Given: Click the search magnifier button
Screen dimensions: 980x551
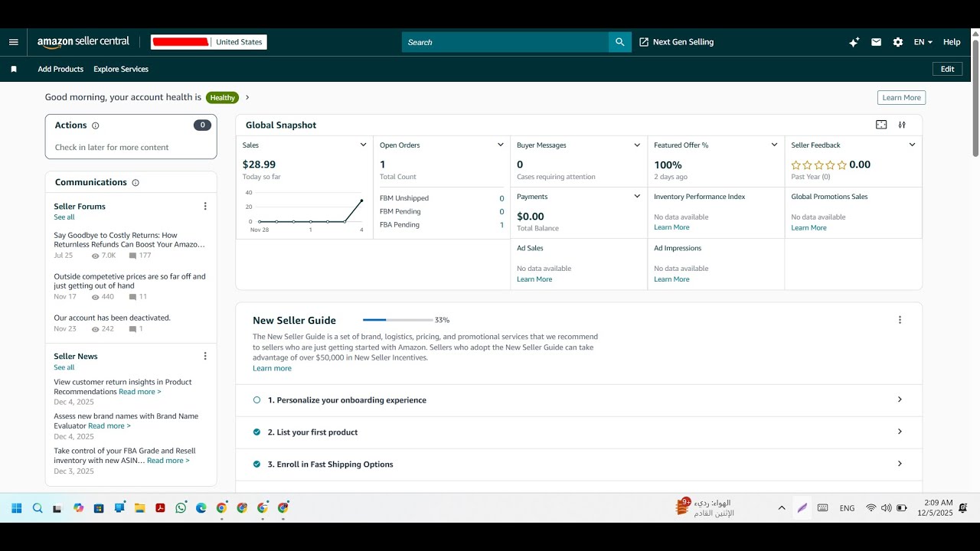Looking at the screenshot, I should click(x=619, y=42).
